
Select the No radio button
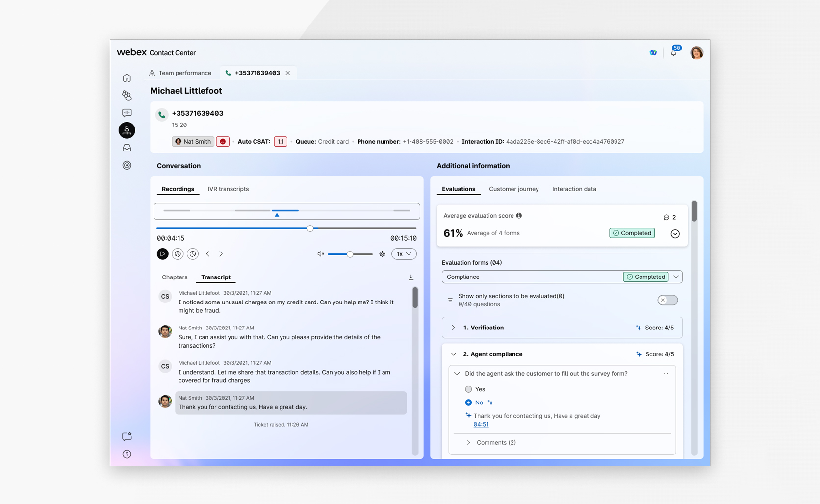tap(468, 403)
